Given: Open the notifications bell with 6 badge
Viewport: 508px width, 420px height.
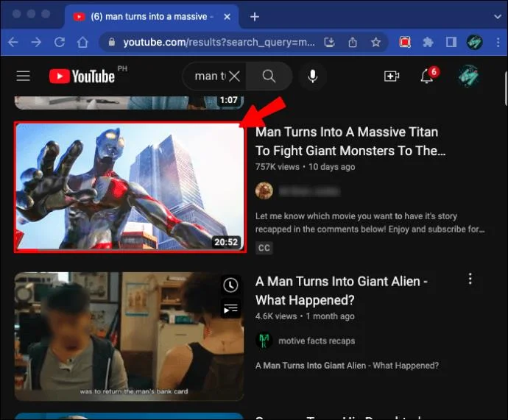Looking at the screenshot, I should click(x=428, y=76).
